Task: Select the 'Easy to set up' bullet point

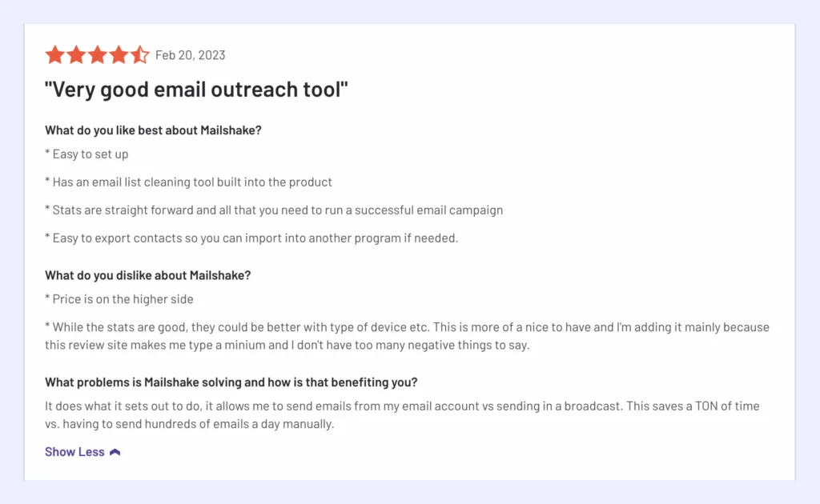Action: point(86,154)
